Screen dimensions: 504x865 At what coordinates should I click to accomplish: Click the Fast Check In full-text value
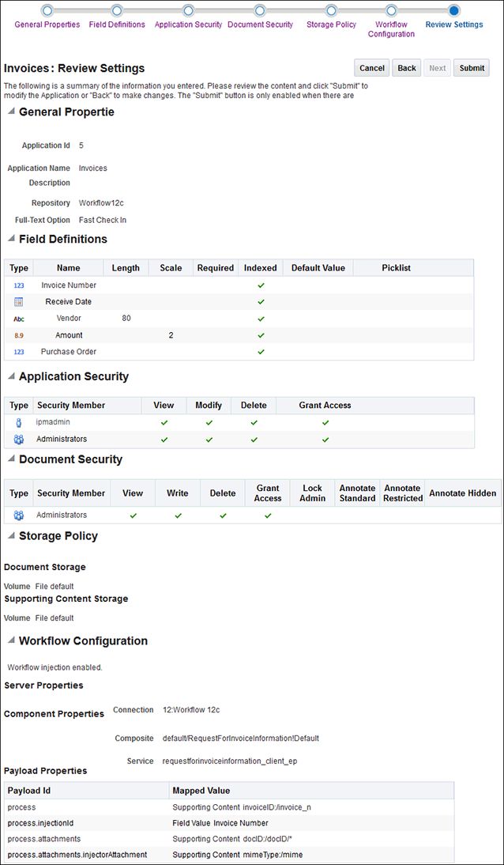[x=103, y=220]
